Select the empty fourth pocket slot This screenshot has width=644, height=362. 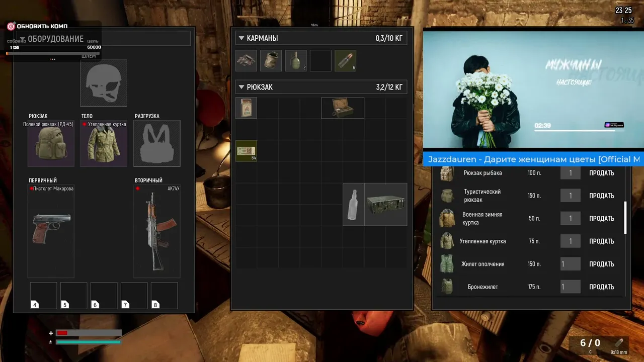point(320,60)
